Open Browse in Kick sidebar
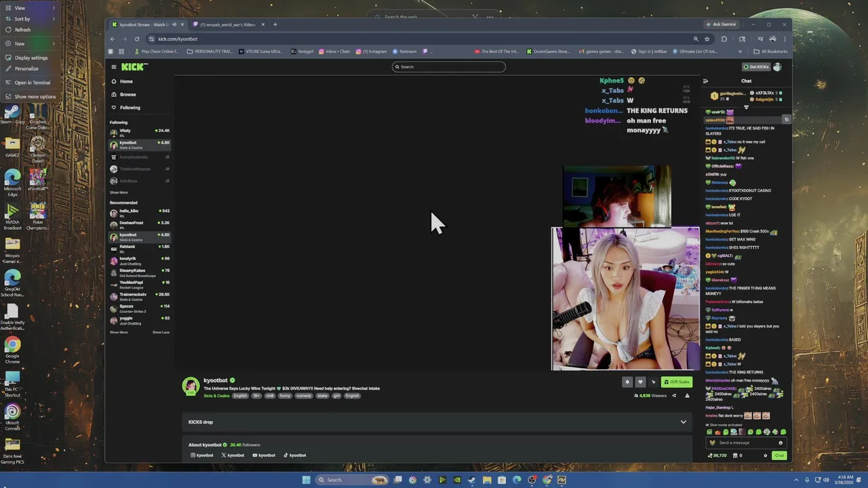Image resolution: width=868 pixels, height=488 pixels. coord(123,94)
